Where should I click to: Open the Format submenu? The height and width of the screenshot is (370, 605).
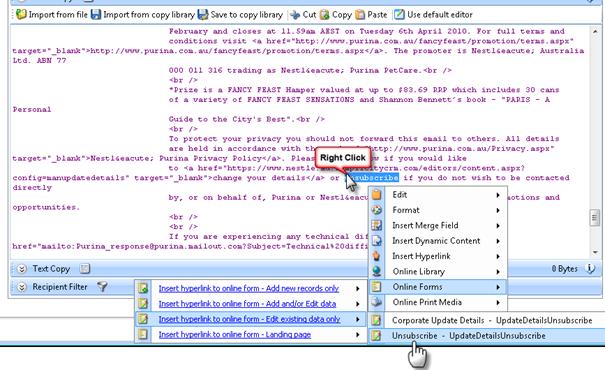438,210
